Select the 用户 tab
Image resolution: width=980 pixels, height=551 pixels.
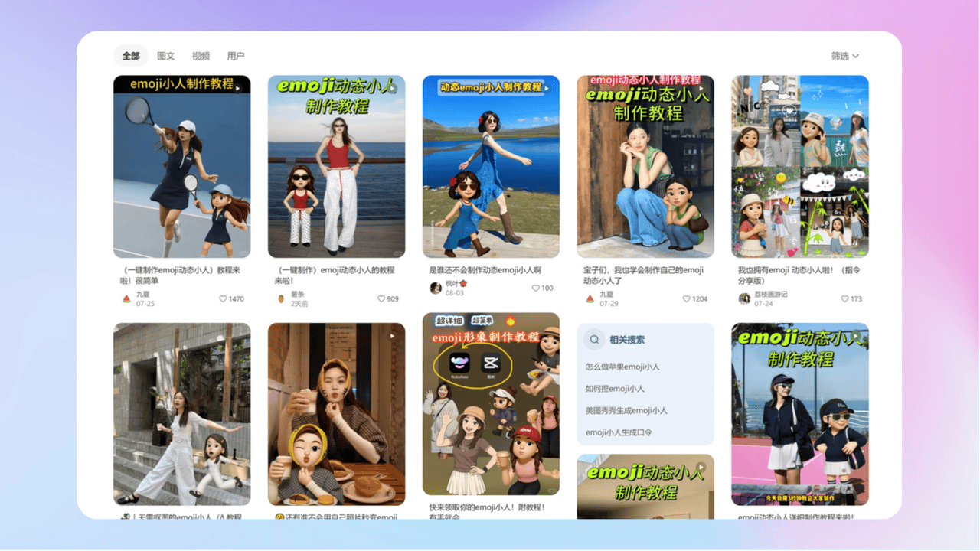click(x=236, y=56)
